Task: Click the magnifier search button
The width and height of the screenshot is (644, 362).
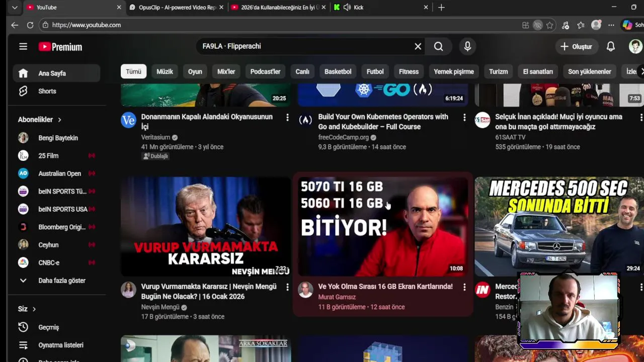Action: pyautogui.click(x=438, y=46)
